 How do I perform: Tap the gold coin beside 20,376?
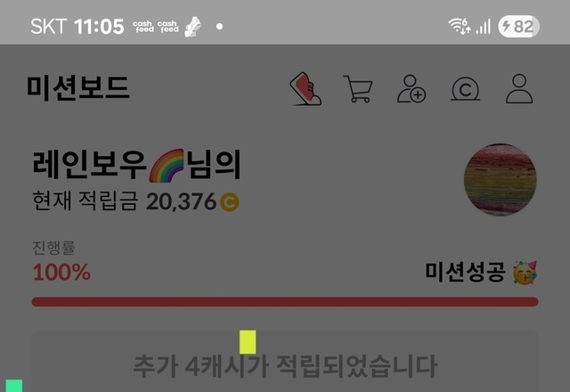tap(230, 202)
